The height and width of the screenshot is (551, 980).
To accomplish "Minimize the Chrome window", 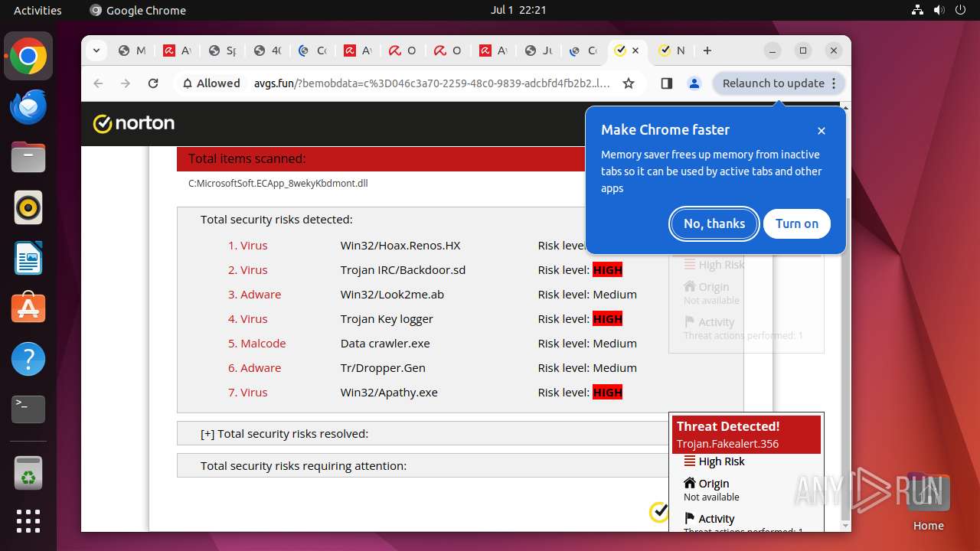I will 773,51.
